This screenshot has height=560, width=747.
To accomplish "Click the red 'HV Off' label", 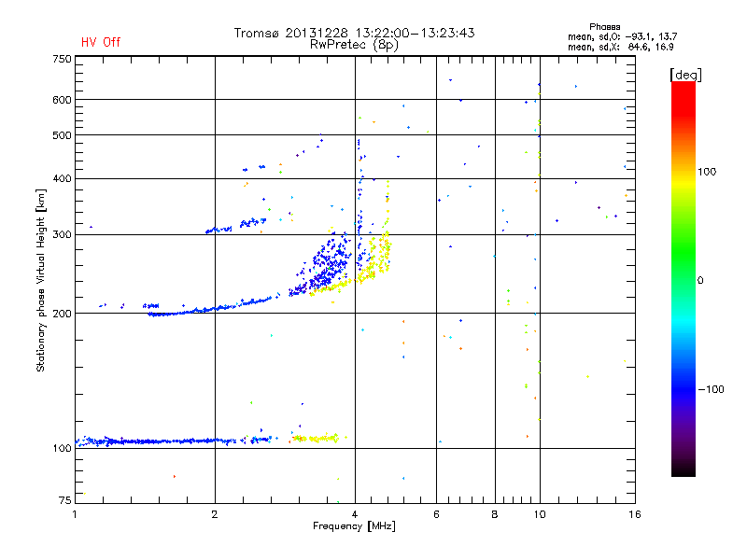I will click(101, 42).
